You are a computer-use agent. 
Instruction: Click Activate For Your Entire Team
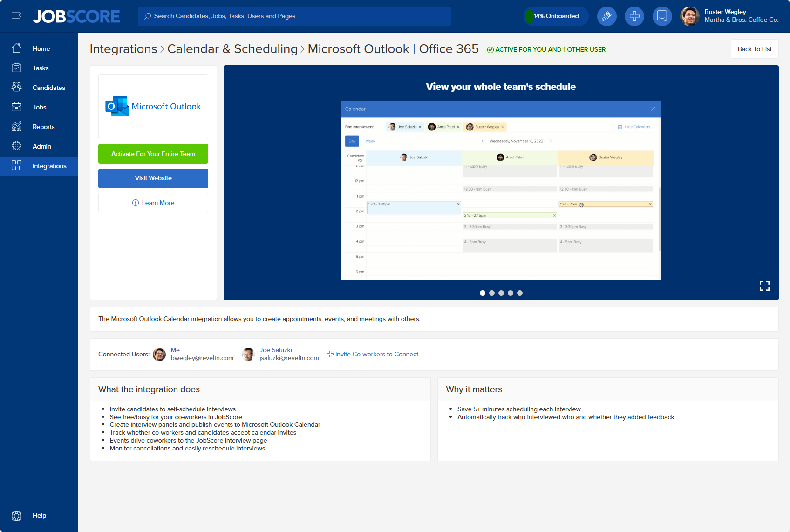153,154
